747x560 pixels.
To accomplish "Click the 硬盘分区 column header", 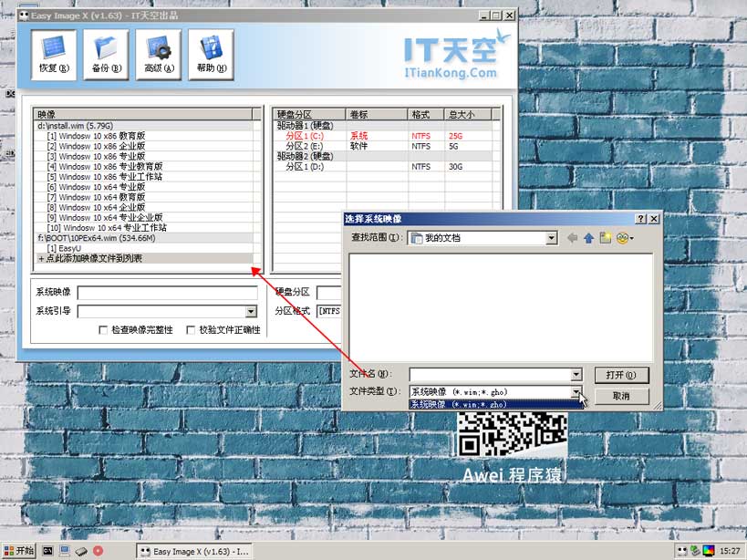I will tap(310, 114).
